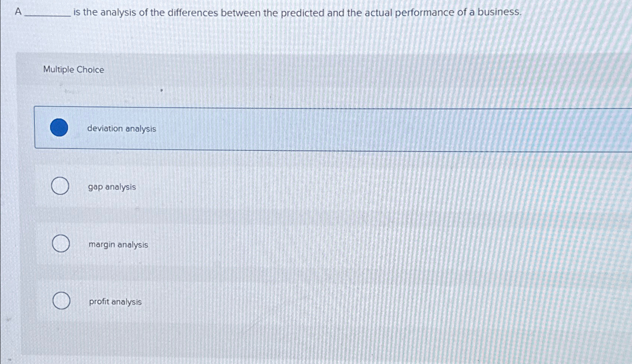The image size is (632, 364).
Task: Click the letter 'A' starting the question
Action: [x=17, y=12]
